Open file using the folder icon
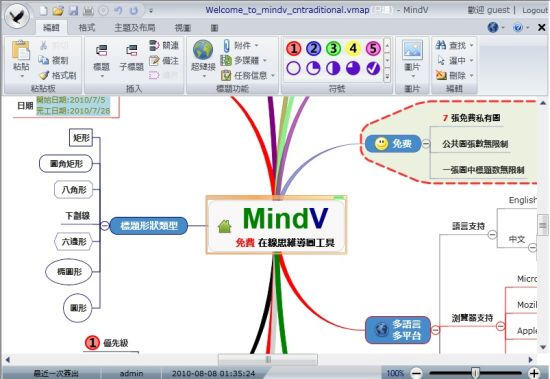This screenshot has height=379, width=550. [58, 11]
